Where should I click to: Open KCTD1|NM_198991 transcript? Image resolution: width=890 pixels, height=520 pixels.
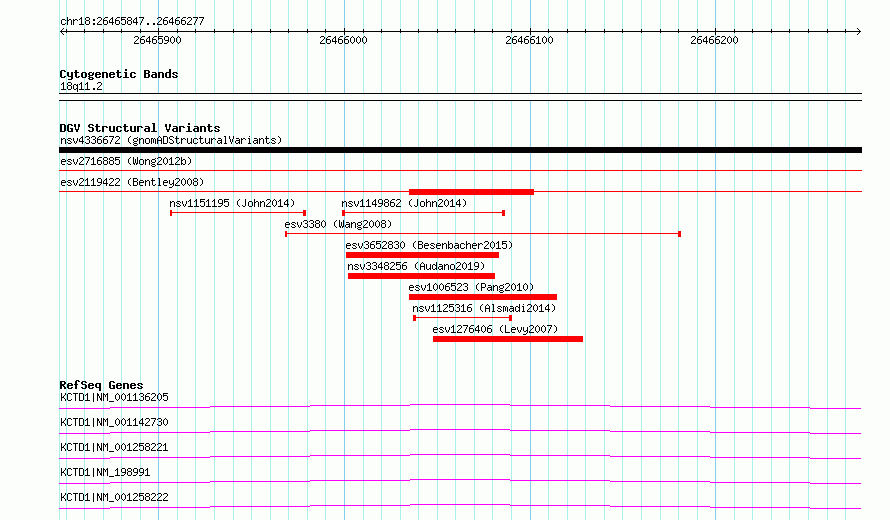[x=105, y=472]
